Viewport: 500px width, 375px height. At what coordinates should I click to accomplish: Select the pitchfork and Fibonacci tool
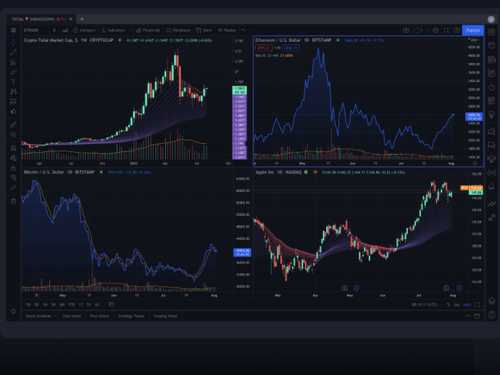coord(13,62)
